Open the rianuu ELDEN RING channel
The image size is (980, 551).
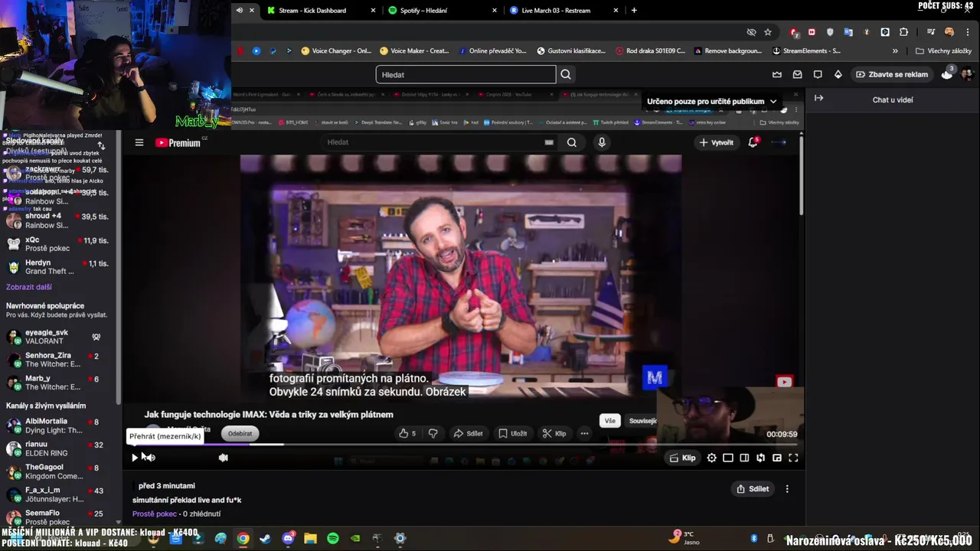pos(58,449)
